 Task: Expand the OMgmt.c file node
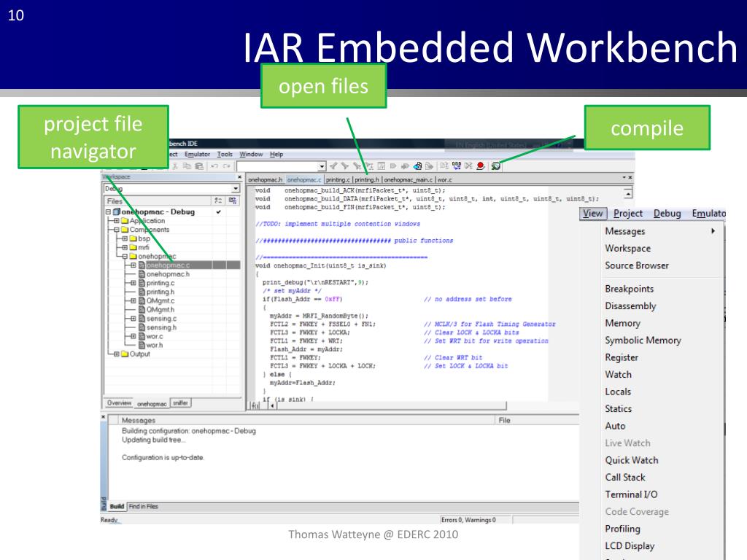tap(133, 301)
